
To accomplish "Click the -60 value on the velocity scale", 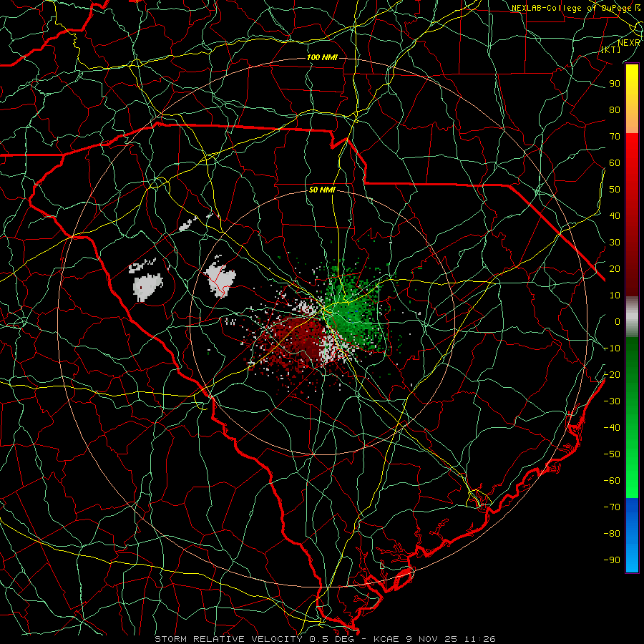I will (612, 481).
